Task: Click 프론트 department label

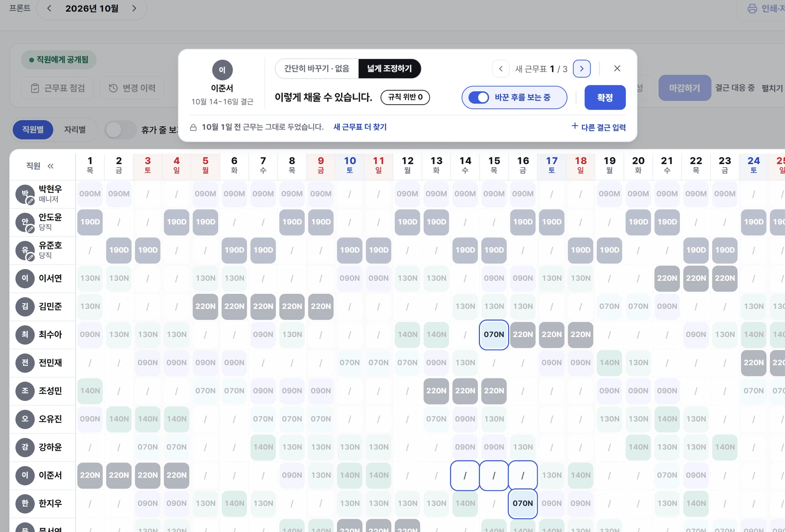Action: pyautogui.click(x=20, y=8)
